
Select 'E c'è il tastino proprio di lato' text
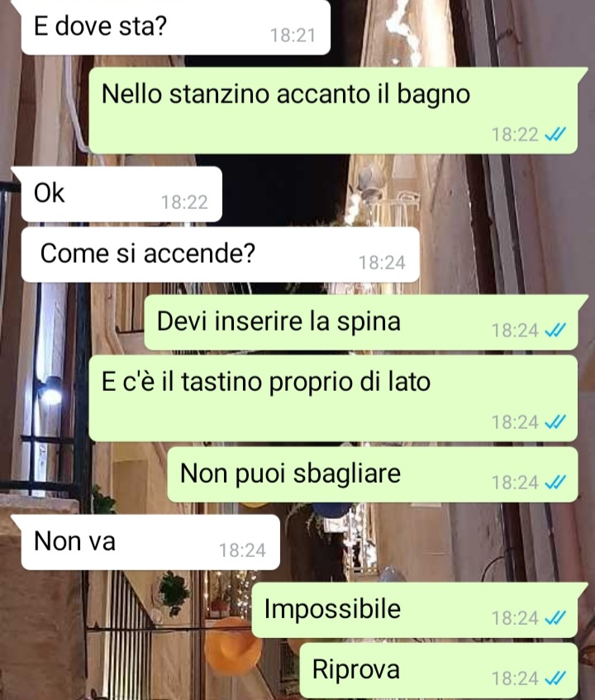coord(266,382)
